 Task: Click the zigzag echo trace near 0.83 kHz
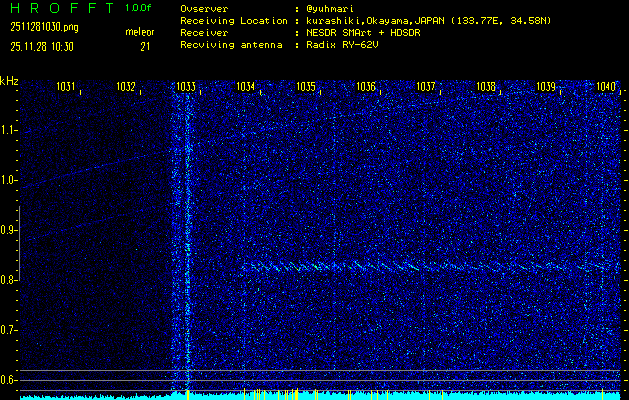(x=429, y=266)
